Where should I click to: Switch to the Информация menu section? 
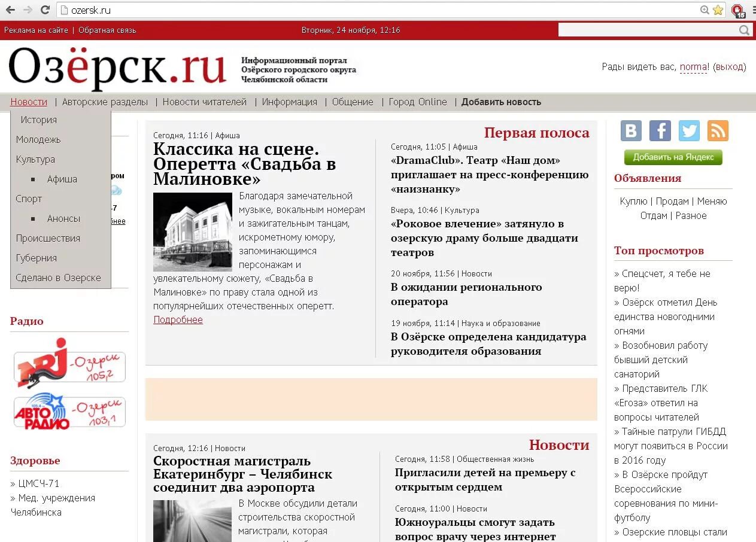[289, 102]
